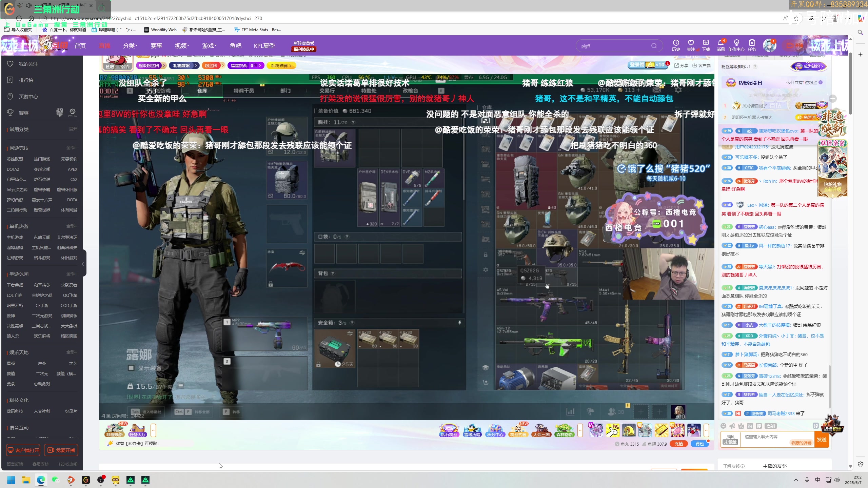This screenshot has width=868, height=488.
Task: Expand the 游戏 dropdown in nav bar
Action: coord(209,46)
